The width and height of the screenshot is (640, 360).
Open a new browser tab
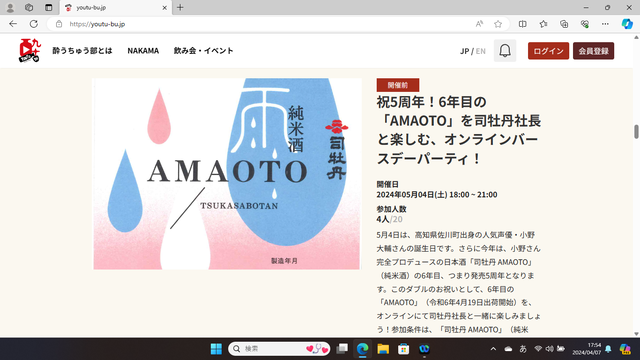click(180, 7)
